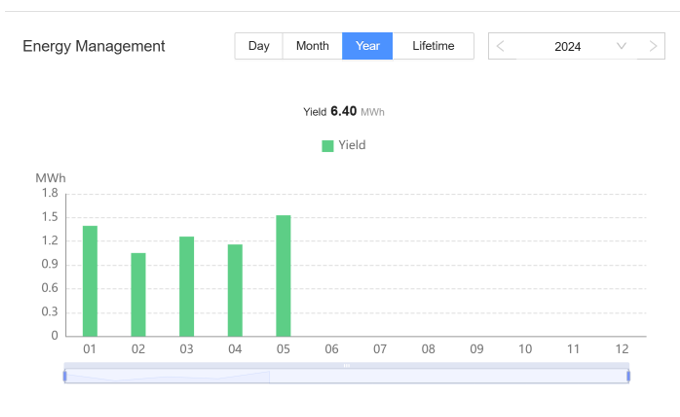Select the March yield bar
This screenshot has height=417, width=680.
186,287
